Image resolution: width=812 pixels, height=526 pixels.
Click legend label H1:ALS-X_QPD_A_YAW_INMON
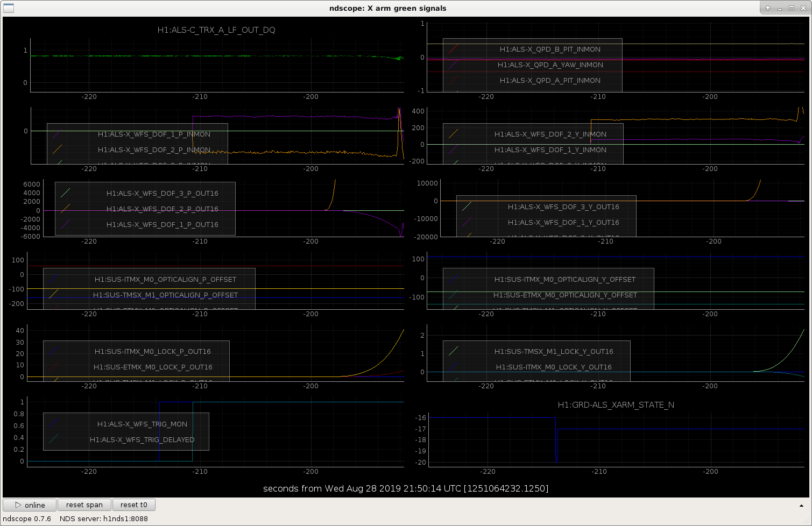tap(550, 65)
